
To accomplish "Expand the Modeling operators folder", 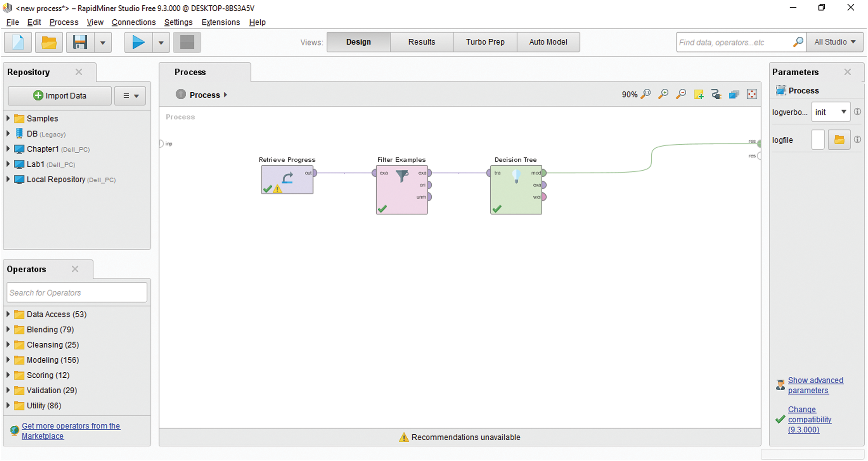I will [x=8, y=360].
